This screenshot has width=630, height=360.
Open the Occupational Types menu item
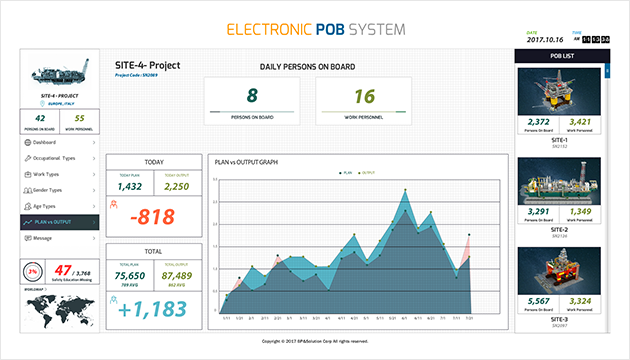click(x=59, y=158)
